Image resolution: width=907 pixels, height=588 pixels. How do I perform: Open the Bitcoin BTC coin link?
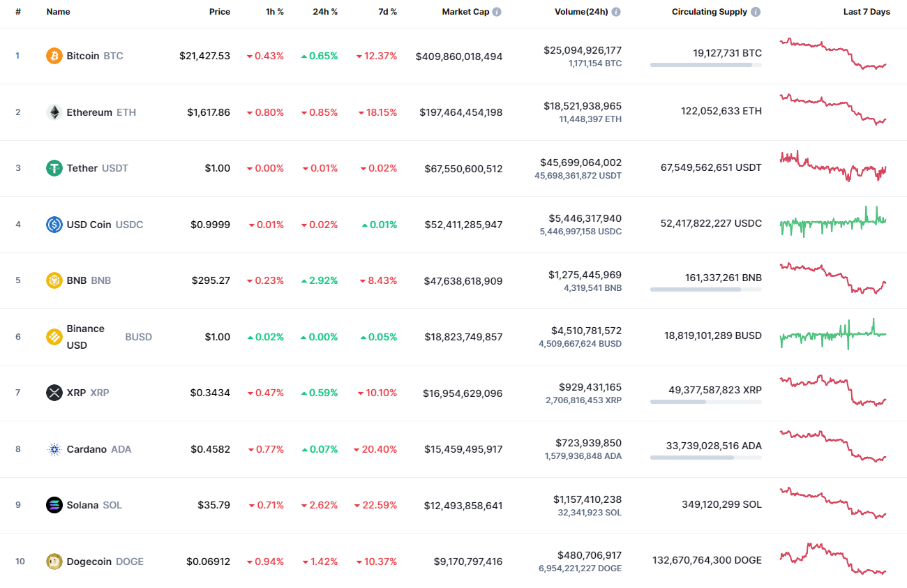[x=84, y=56]
